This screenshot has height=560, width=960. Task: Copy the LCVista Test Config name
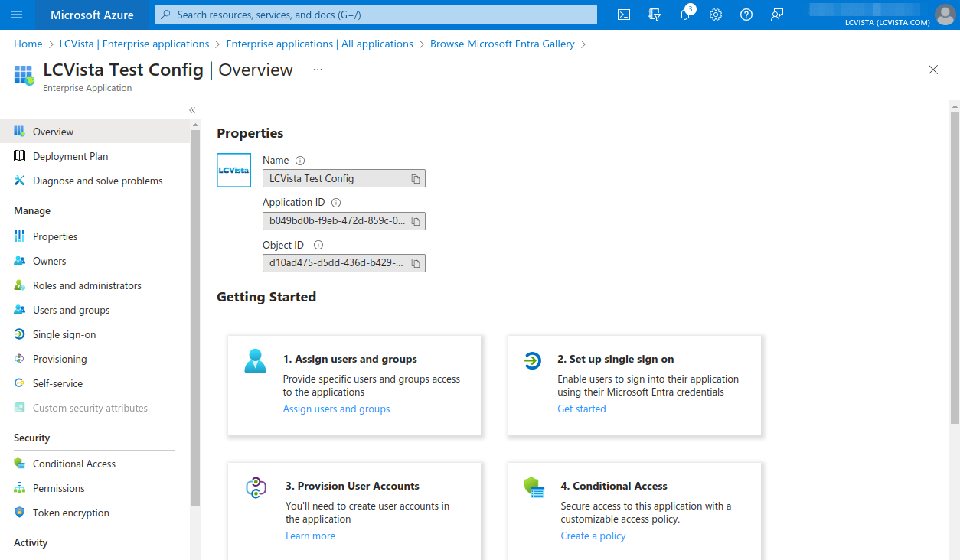415,177
